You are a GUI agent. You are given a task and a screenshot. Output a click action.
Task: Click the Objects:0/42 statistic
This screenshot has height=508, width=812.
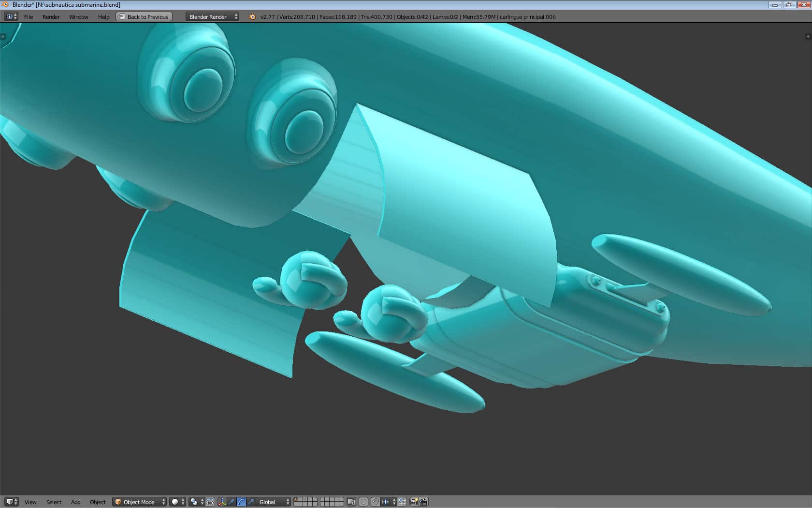coord(412,16)
